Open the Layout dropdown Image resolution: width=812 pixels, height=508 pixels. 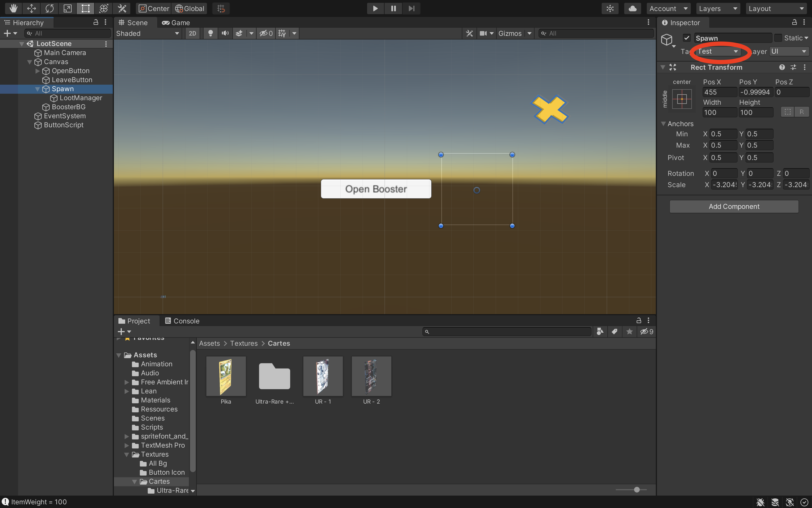pos(776,8)
